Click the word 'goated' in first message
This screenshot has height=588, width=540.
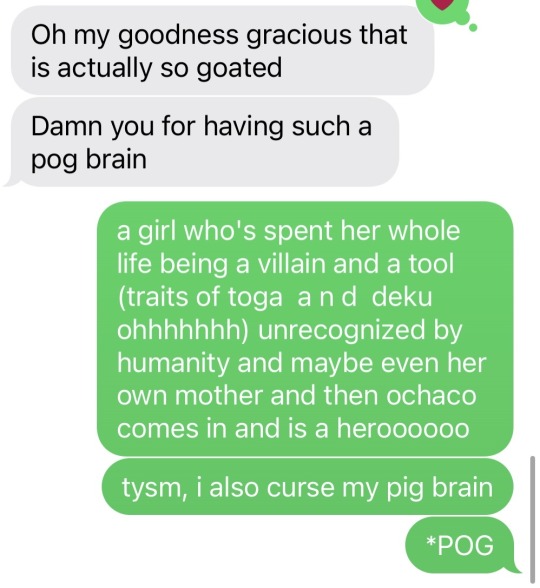(x=239, y=69)
